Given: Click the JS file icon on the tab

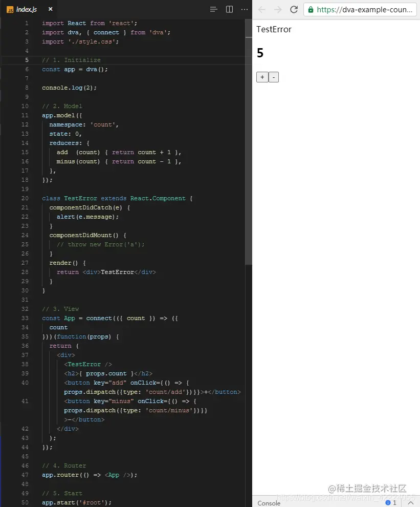Looking at the screenshot, I should tap(10, 10).
